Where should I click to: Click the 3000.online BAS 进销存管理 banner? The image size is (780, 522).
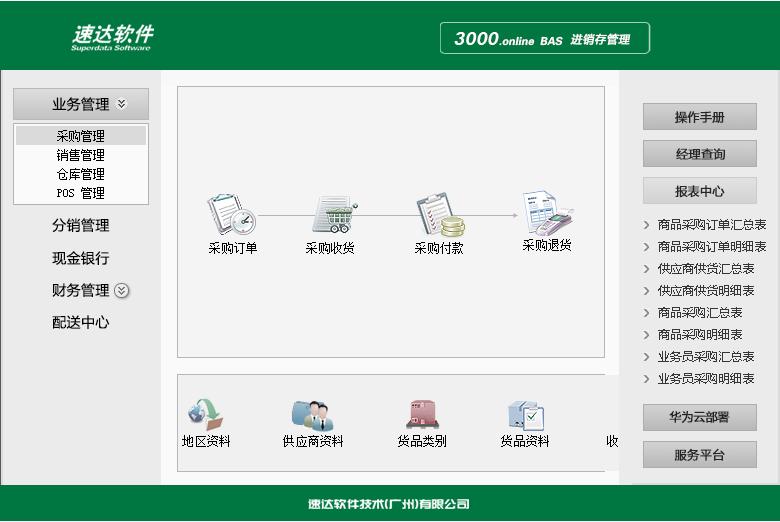coord(545,38)
